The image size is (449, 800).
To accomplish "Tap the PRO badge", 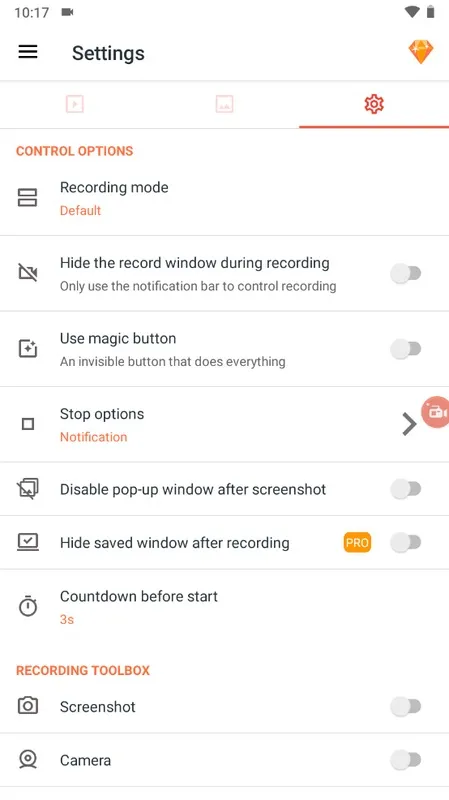I will pyautogui.click(x=357, y=542).
